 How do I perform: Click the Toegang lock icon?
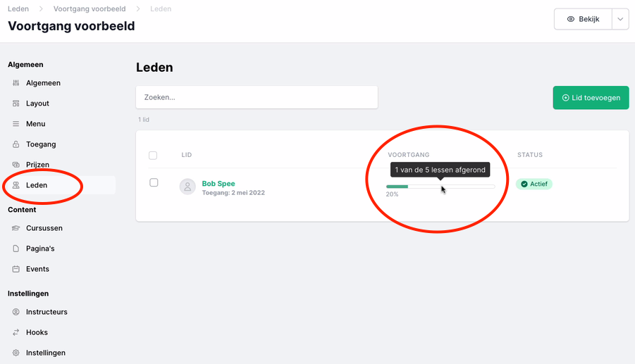16,144
